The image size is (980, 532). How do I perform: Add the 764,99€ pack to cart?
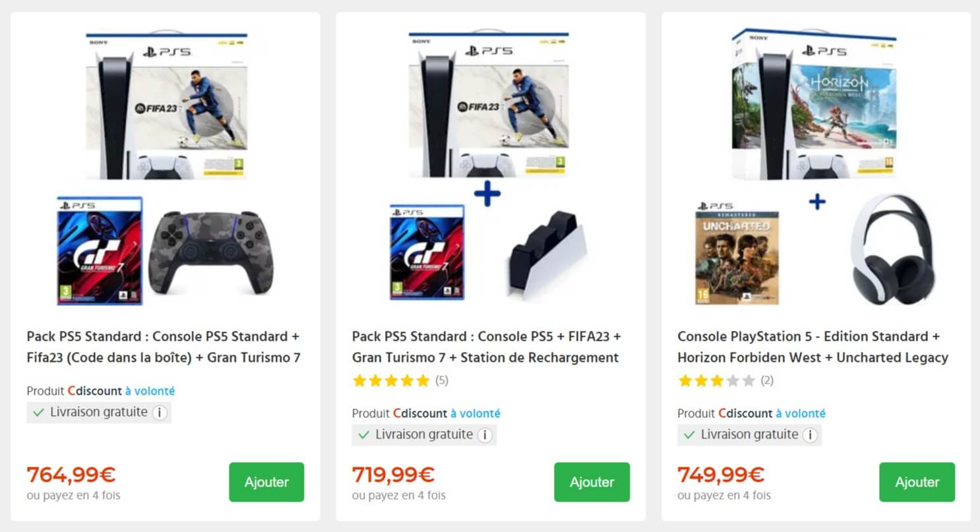[266, 482]
